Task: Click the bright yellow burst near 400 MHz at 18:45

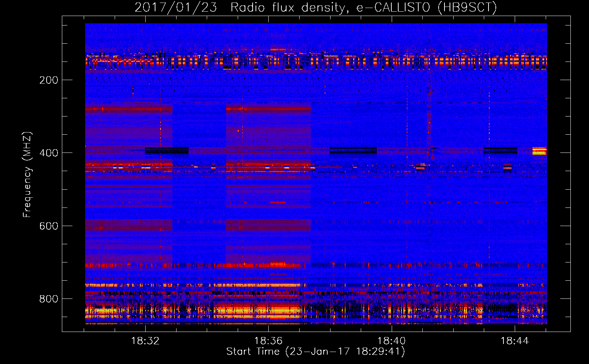Action: pyautogui.click(x=539, y=151)
